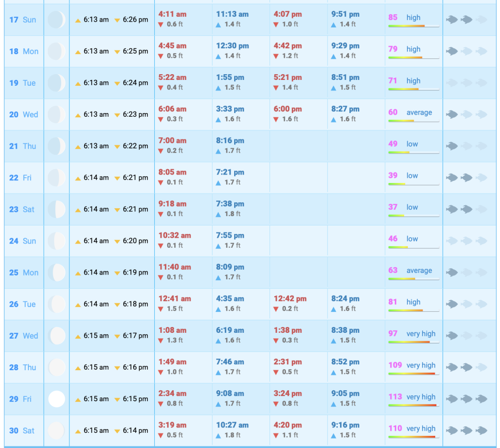Viewport: 500px width, 448px height.
Task: Click the sunset arrow icon for Mon 25
Action: coord(117,273)
